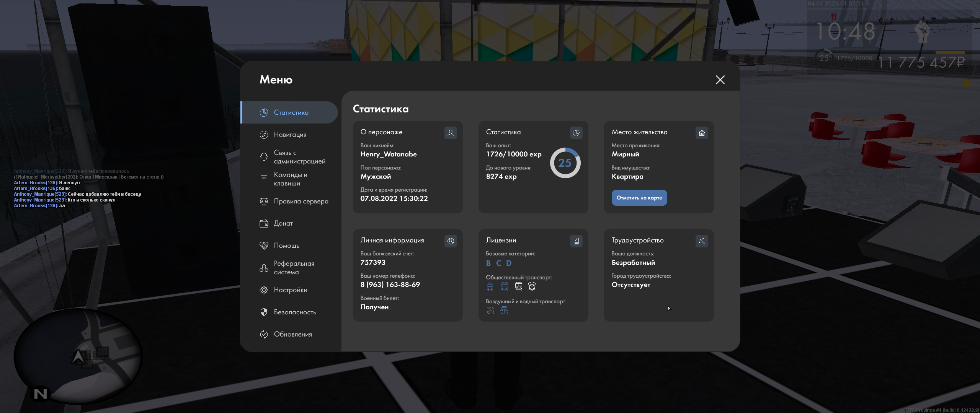Click the account icon in Личная информация card
The image size is (980, 413).
click(451, 241)
